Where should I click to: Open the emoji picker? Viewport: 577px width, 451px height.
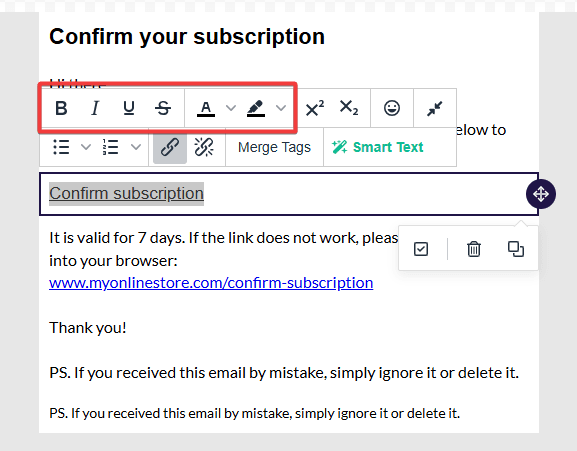(392, 108)
